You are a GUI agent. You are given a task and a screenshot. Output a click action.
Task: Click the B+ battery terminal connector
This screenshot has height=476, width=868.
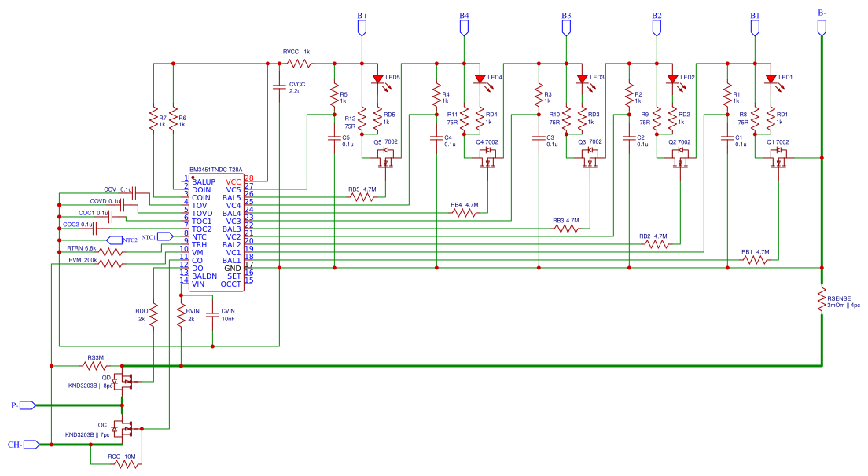(362, 27)
